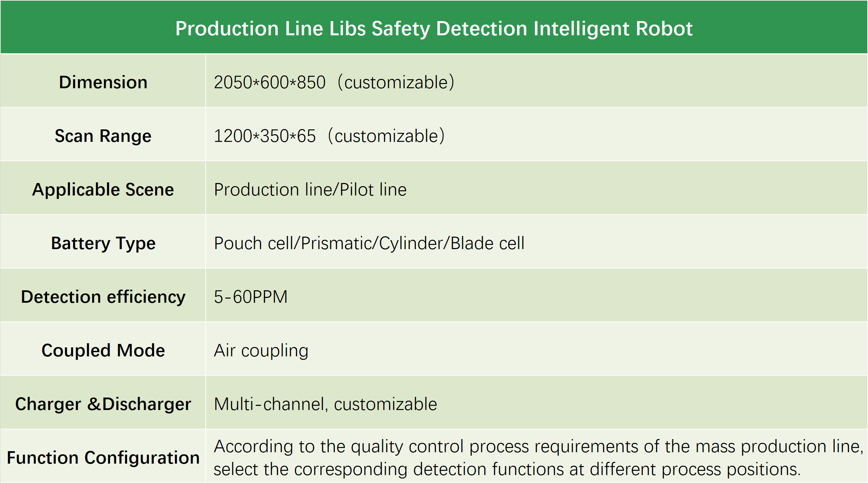Viewport: 868px width, 483px height.
Task: Select the 'Production line/Pilot line' text
Action: tap(310, 190)
